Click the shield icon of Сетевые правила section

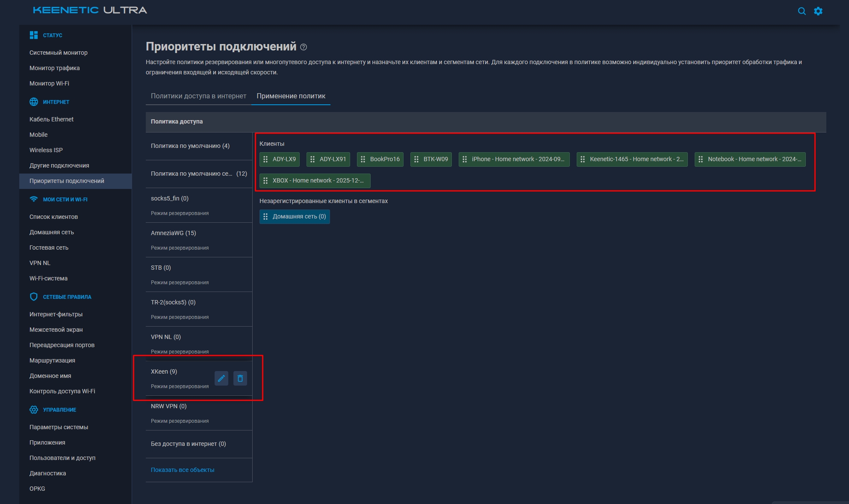click(x=33, y=296)
